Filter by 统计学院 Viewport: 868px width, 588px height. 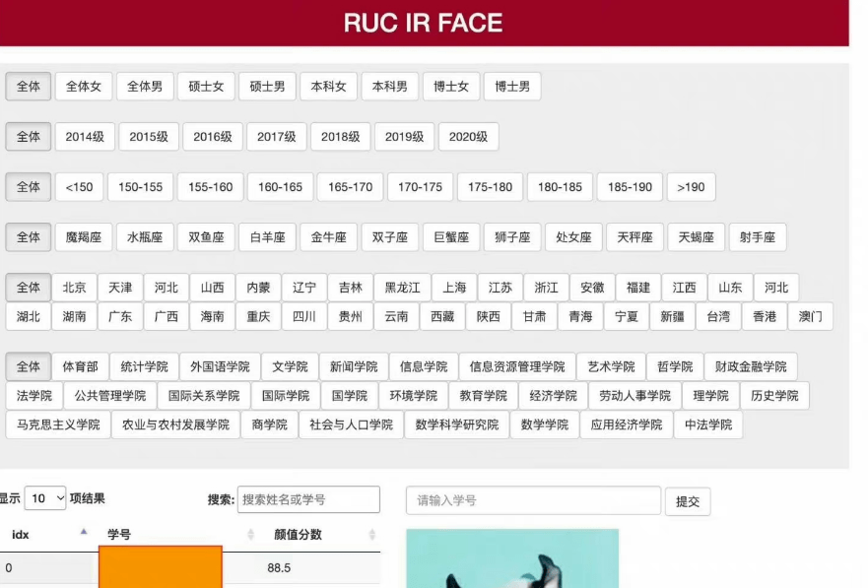pyautogui.click(x=144, y=366)
